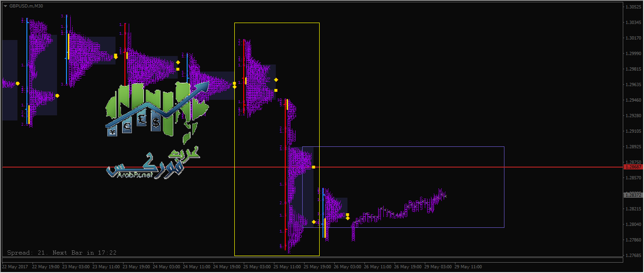Screen dimensions: 644x273
Task: Click the red 1.28687 price level label
Action: 633,167
